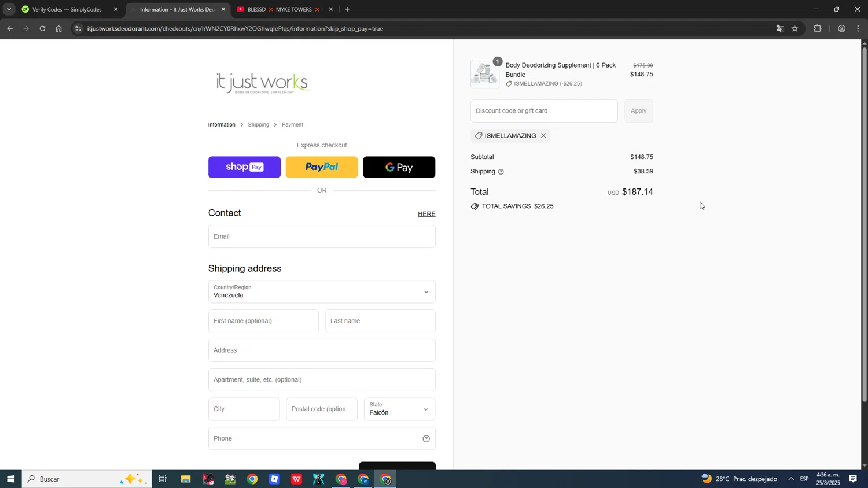Reload the page with browser refresh icon
868x488 pixels.
coord(42,28)
